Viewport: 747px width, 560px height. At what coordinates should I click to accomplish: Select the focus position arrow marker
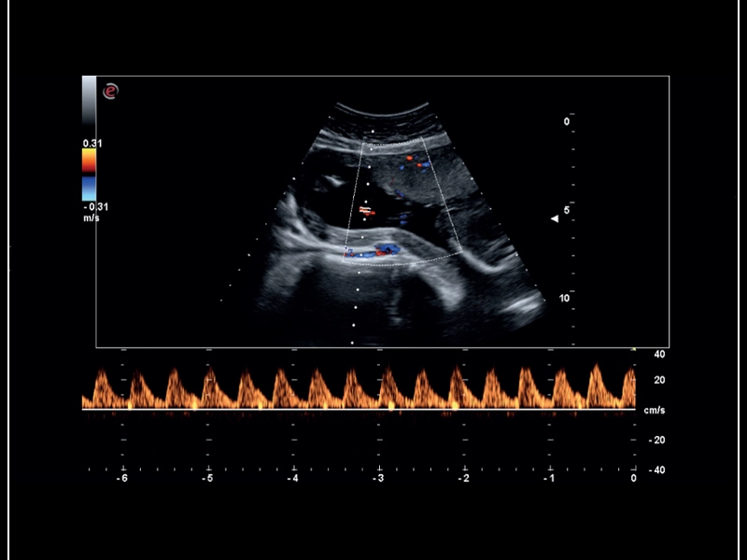click(553, 217)
